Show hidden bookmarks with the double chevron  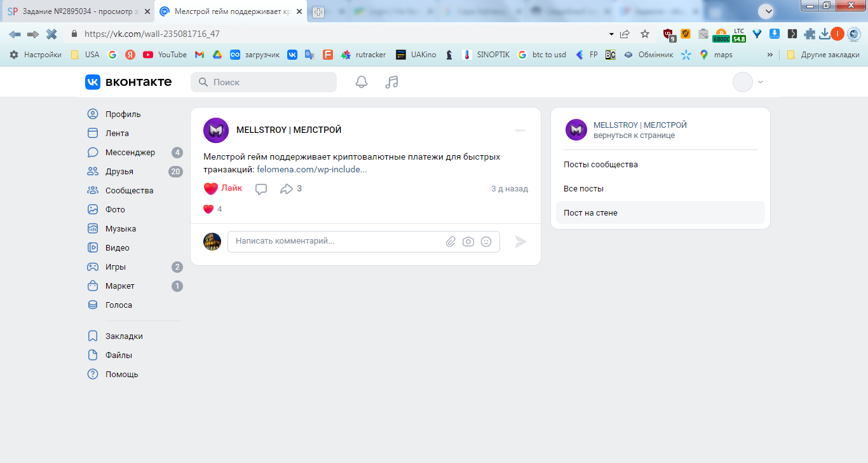tap(770, 55)
